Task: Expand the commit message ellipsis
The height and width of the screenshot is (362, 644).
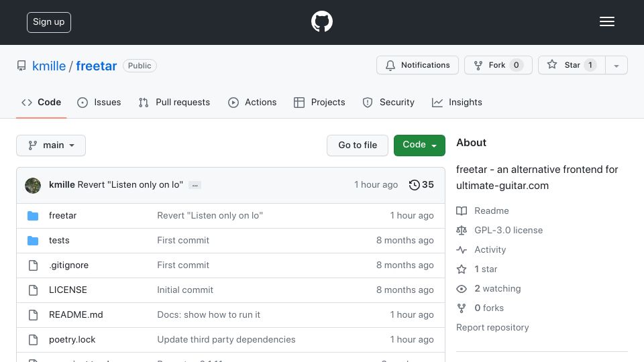Action: point(195,185)
